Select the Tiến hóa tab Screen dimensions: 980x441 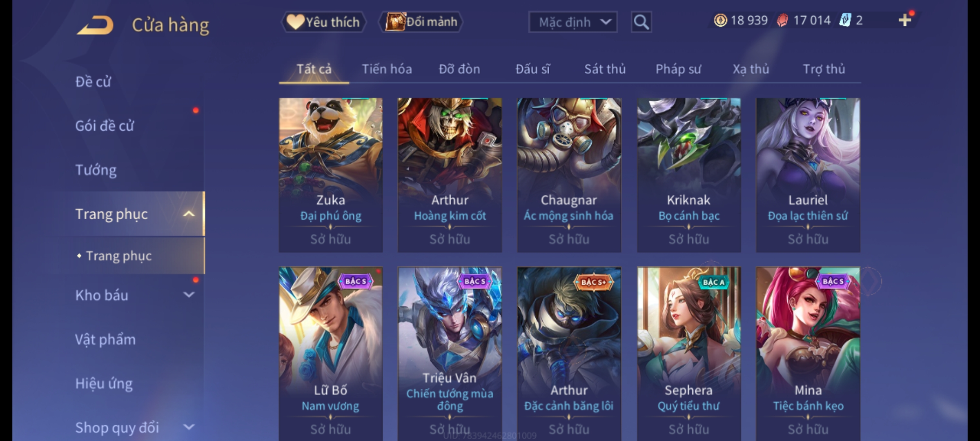pyautogui.click(x=387, y=69)
